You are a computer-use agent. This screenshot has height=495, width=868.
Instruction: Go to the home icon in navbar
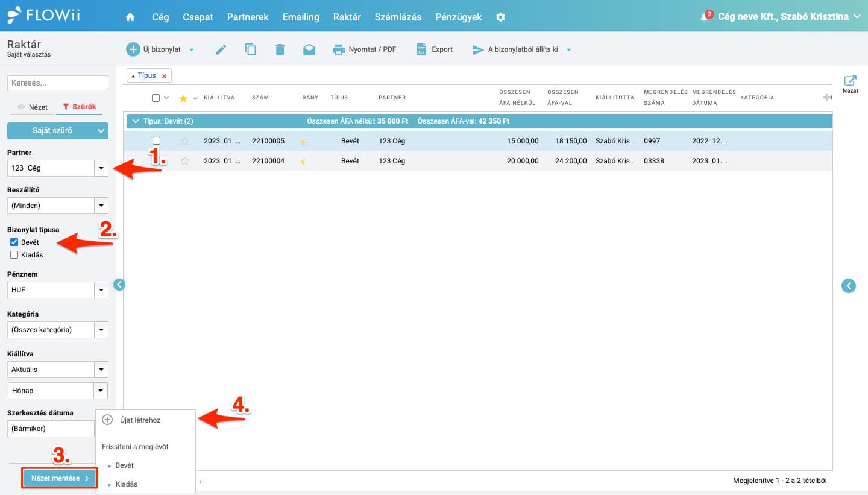pos(130,17)
